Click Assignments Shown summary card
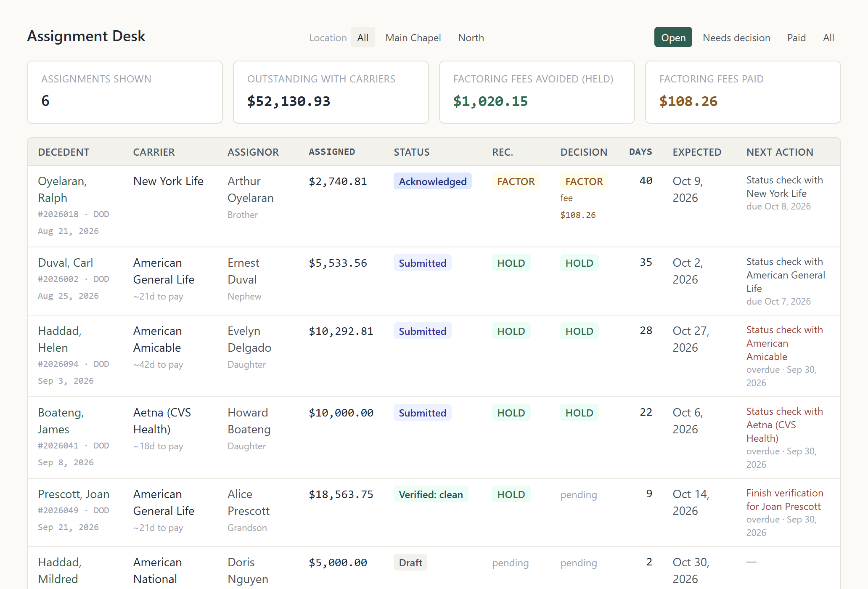 click(x=125, y=92)
